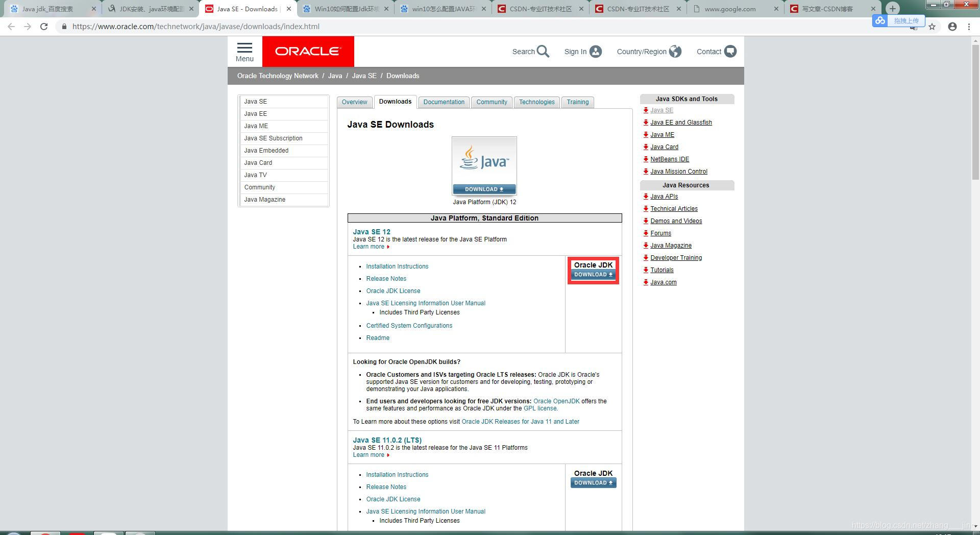The height and width of the screenshot is (535, 980).
Task: Open the Documentation tab
Action: tap(444, 102)
